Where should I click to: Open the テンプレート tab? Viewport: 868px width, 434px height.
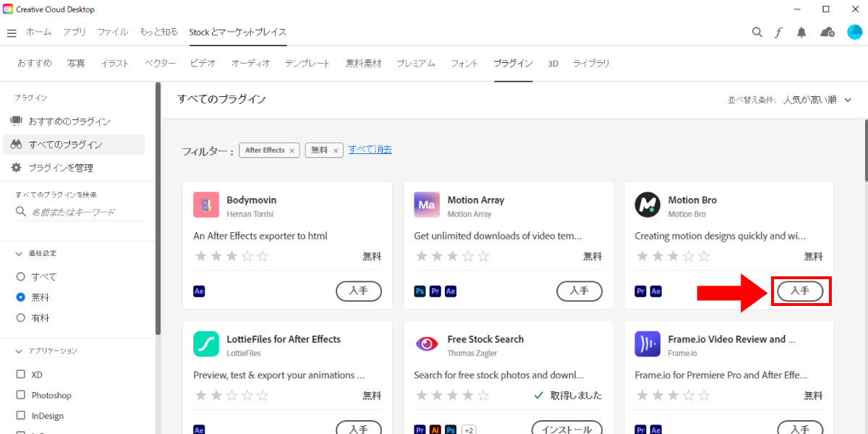click(307, 64)
